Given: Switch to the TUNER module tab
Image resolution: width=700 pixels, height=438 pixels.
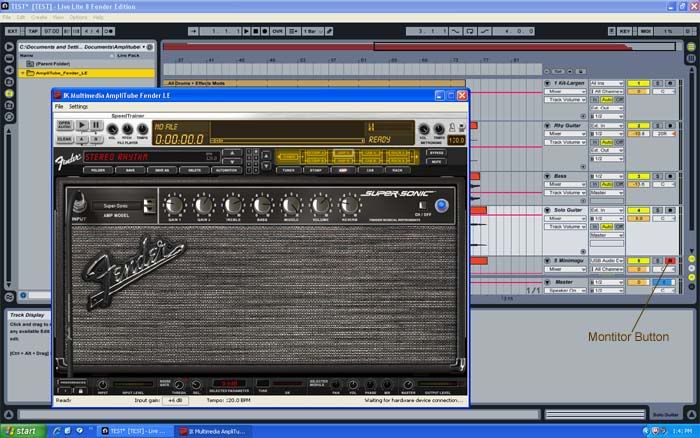Looking at the screenshot, I should click(288, 170).
